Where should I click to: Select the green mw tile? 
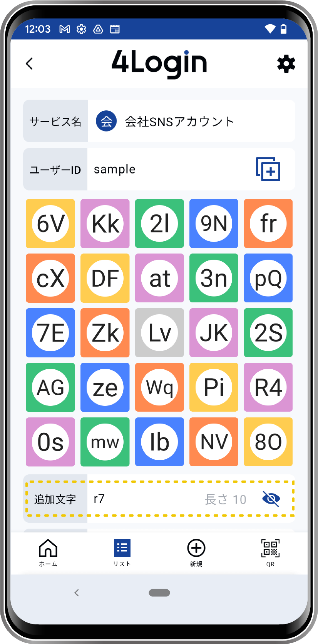coord(105,442)
